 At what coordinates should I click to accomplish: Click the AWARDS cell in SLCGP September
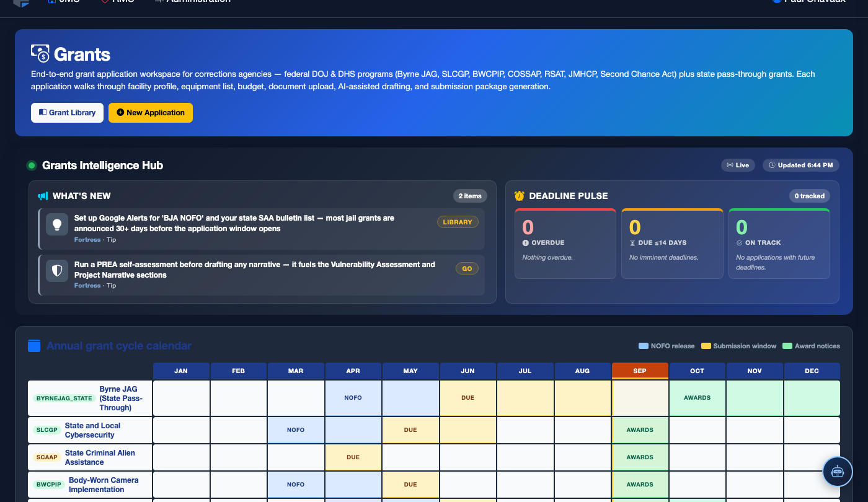640,430
